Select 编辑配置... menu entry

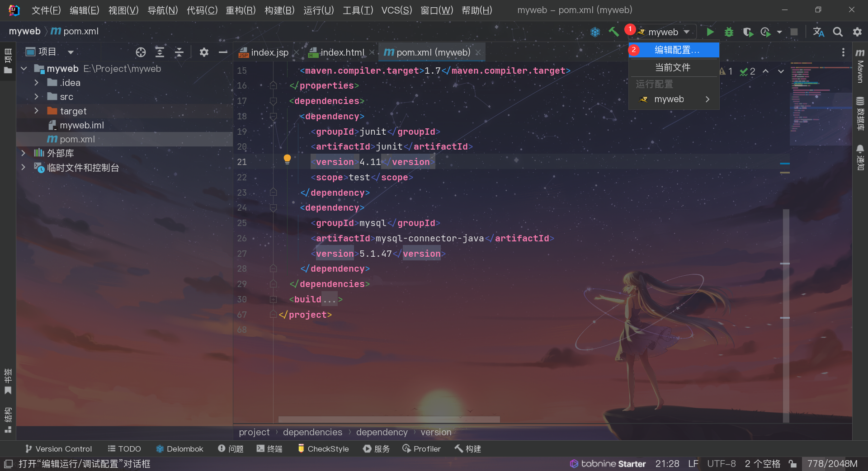(x=674, y=50)
